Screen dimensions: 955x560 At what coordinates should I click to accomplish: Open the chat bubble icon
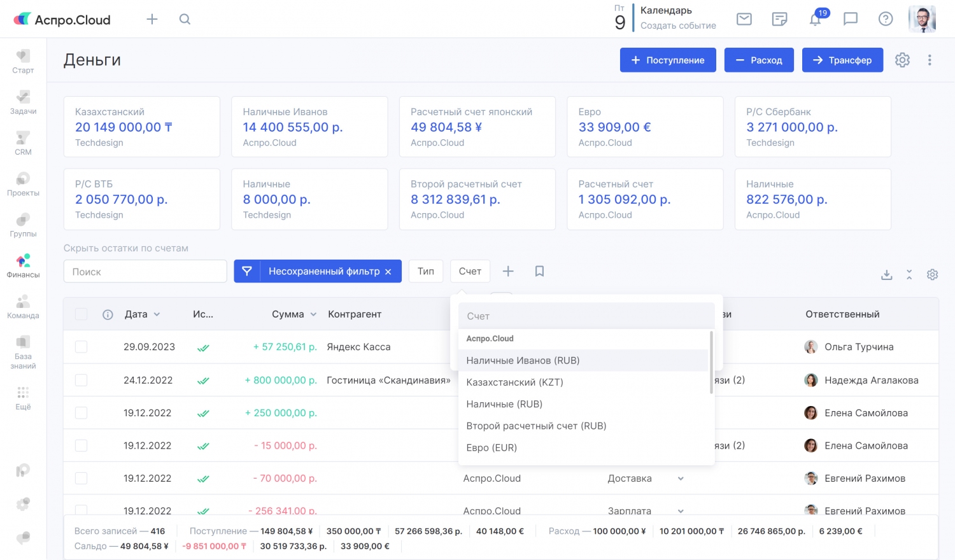850,19
